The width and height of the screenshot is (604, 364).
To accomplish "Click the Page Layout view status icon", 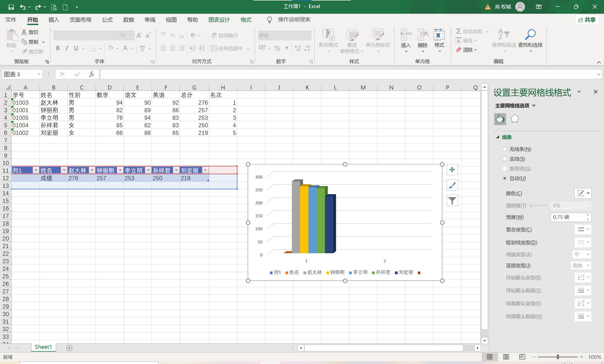I will (x=506, y=357).
